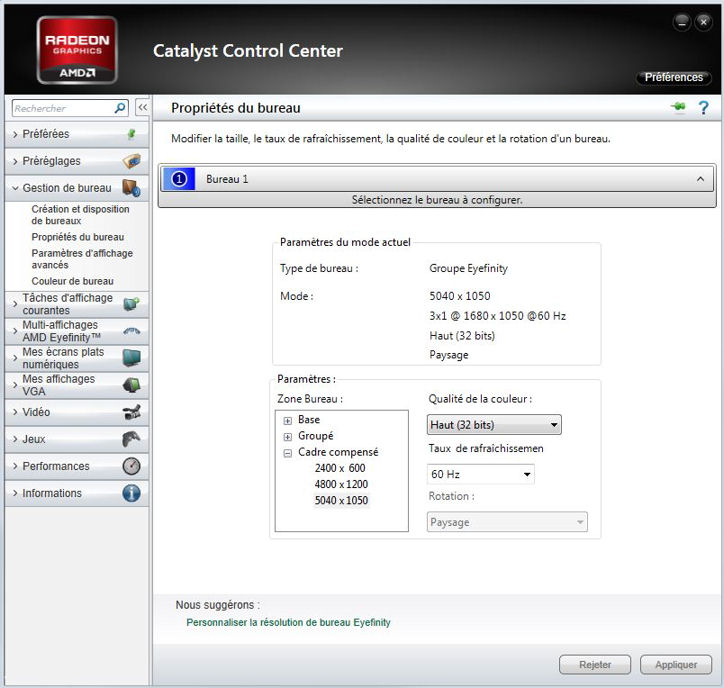Open the Préférences menu
Viewport: 724px width, 688px height.
674,77
